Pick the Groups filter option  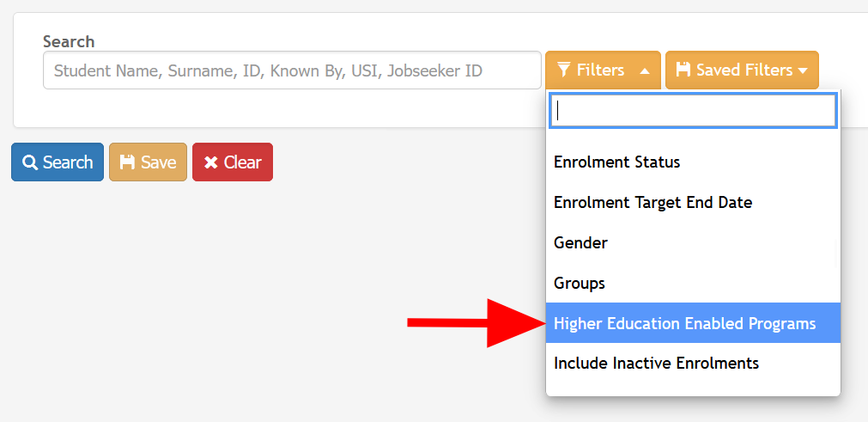click(x=693, y=283)
